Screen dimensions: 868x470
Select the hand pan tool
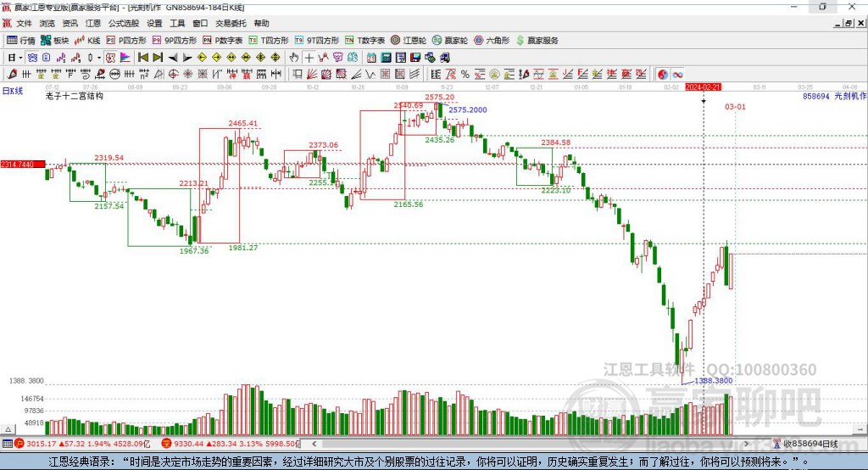click(294, 58)
